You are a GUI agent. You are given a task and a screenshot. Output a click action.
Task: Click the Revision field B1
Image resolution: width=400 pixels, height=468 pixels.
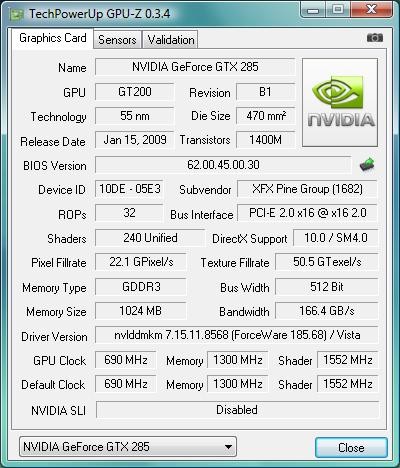click(266, 92)
